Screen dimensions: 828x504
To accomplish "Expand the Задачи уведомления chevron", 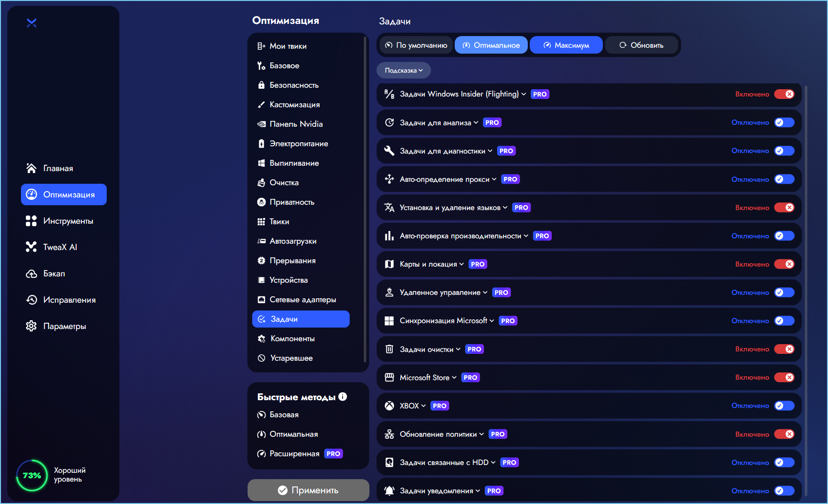I will [478, 491].
